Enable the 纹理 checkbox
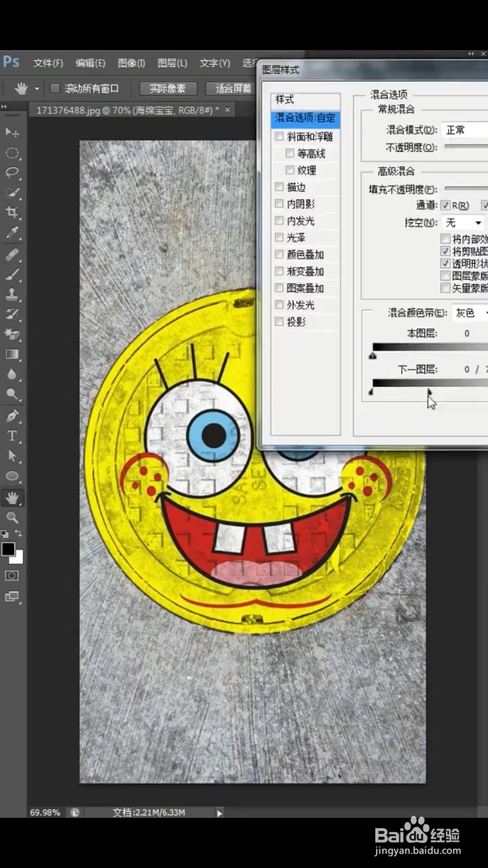The height and width of the screenshot is (868, 488). click(x=290, y=170)
